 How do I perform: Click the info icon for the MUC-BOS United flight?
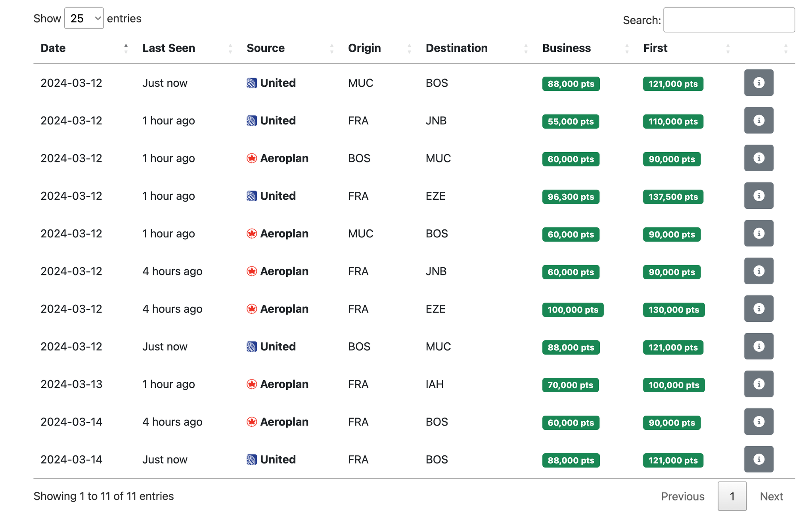coord(759,83)
